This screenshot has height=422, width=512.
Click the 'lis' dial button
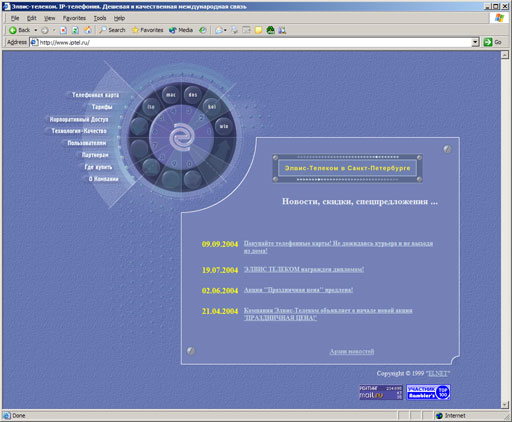click(x=151, y=107)
